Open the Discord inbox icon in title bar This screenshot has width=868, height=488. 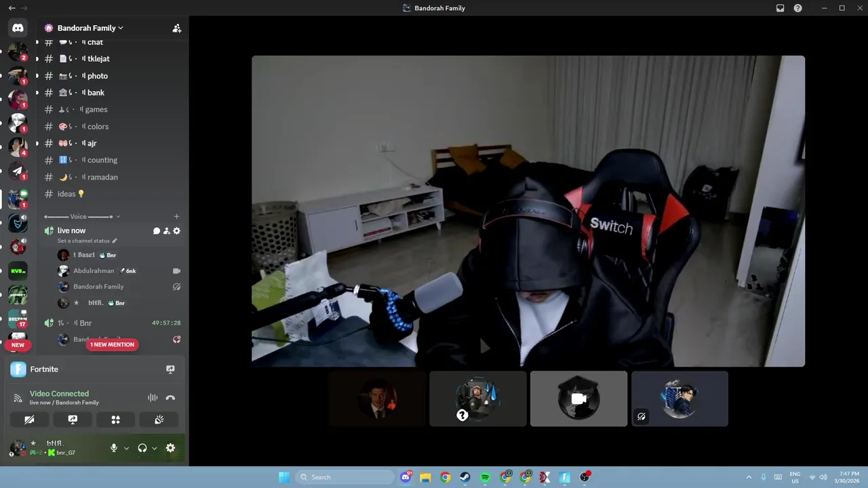point(781,8)
